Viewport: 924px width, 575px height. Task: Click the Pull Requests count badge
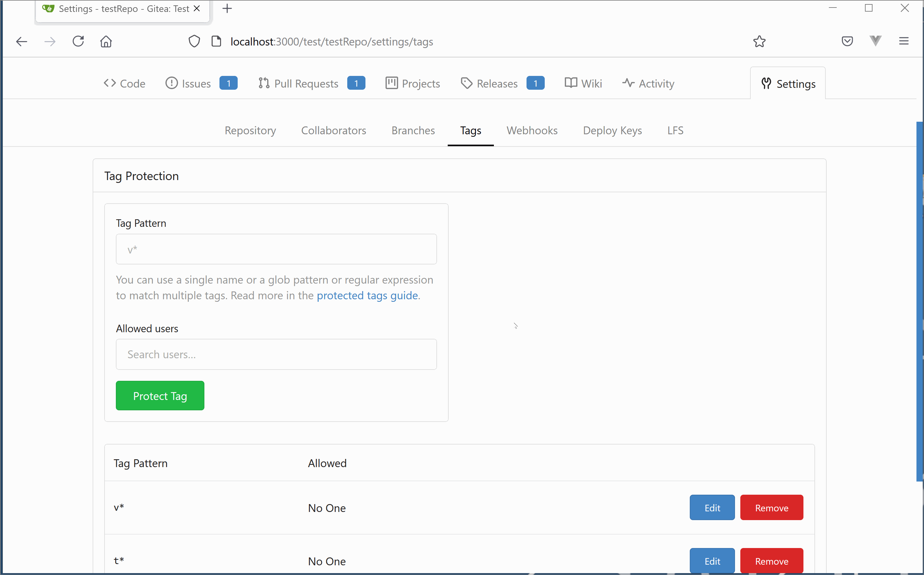point(356,83)
